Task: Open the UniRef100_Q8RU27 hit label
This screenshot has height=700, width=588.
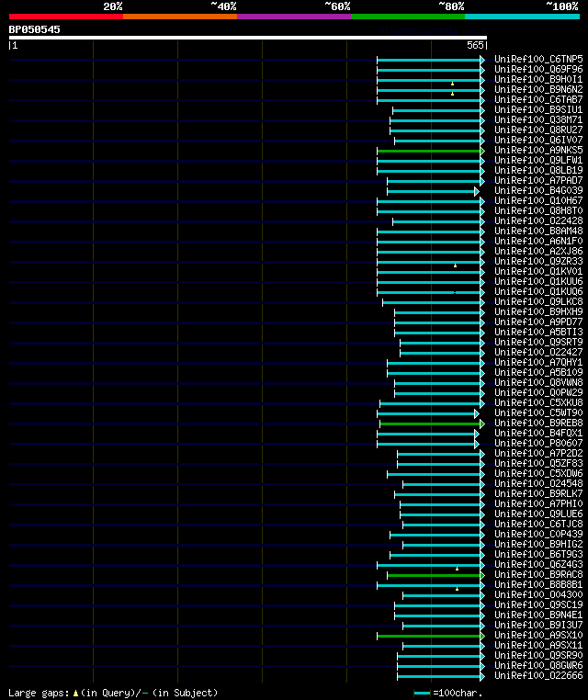Action: click(538, 130)
